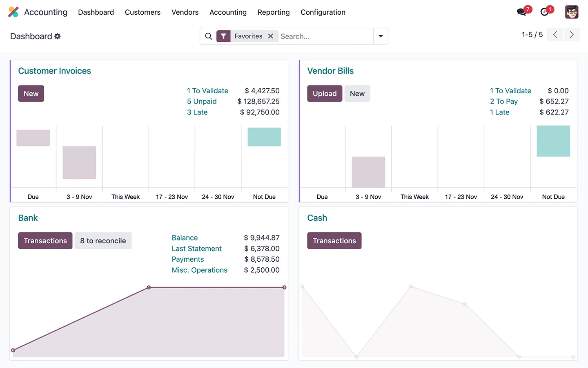Remove the Favorites filter with its X
Image resolution: width=588 pixels, height=368 pixels.
point(271,36)
